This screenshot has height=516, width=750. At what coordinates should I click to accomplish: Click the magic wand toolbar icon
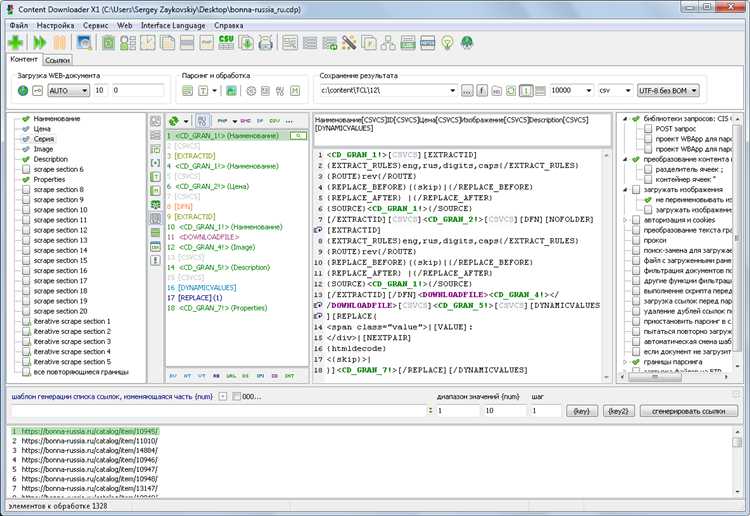(x=349, y=43)
